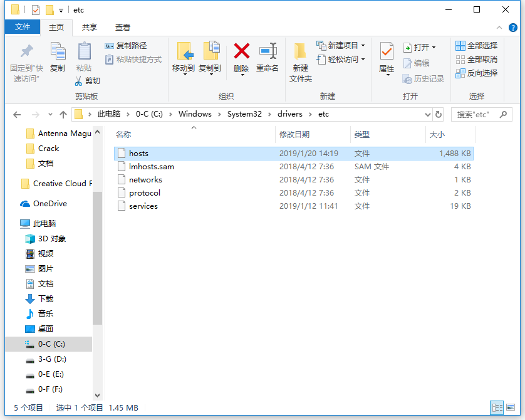Expand breadcrumb arrow after System32
This screenshot has width=525, height=420.
tap(269, 115)
